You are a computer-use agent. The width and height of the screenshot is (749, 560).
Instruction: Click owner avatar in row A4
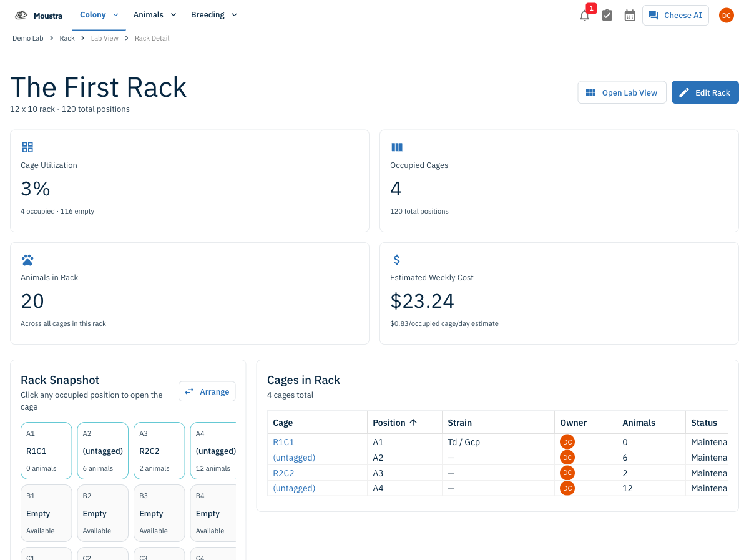point(567,488)
